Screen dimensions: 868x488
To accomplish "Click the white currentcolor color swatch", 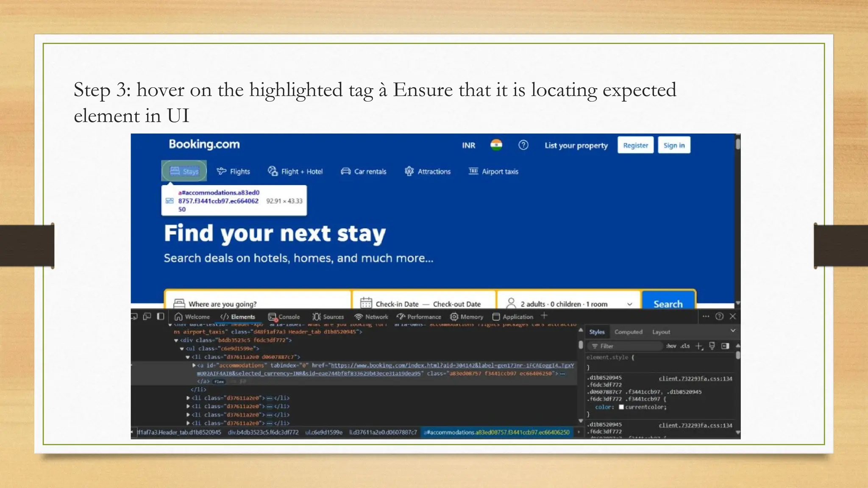I will 621,407.
